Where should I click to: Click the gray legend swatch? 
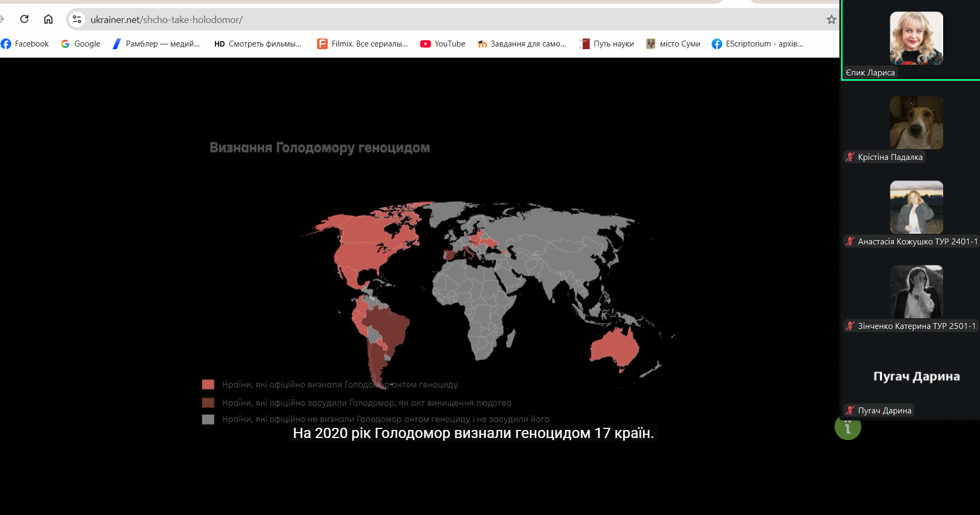tap(208, 419)
